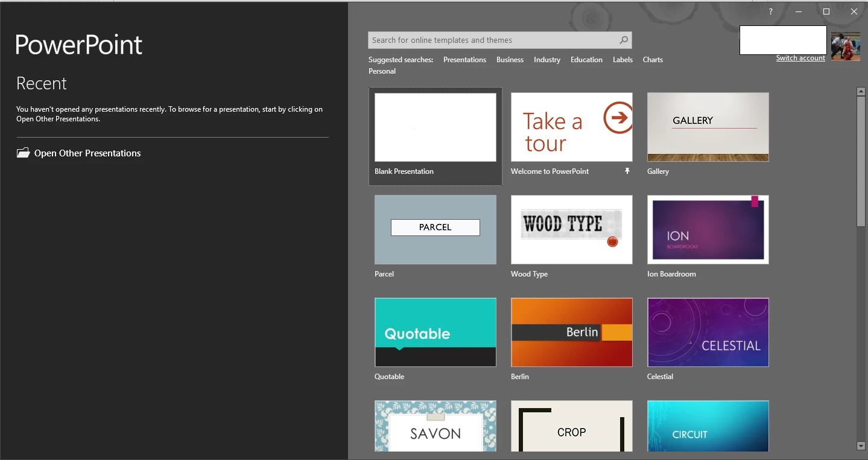Screen dimensions: 868x460
Task: Click the "Berlin" caption below thumbnail
Action: point(519,377)
